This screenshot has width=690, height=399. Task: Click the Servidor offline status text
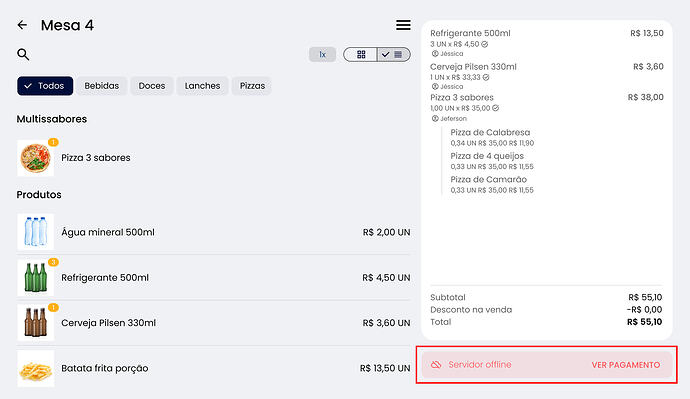(x=480, y=365)
